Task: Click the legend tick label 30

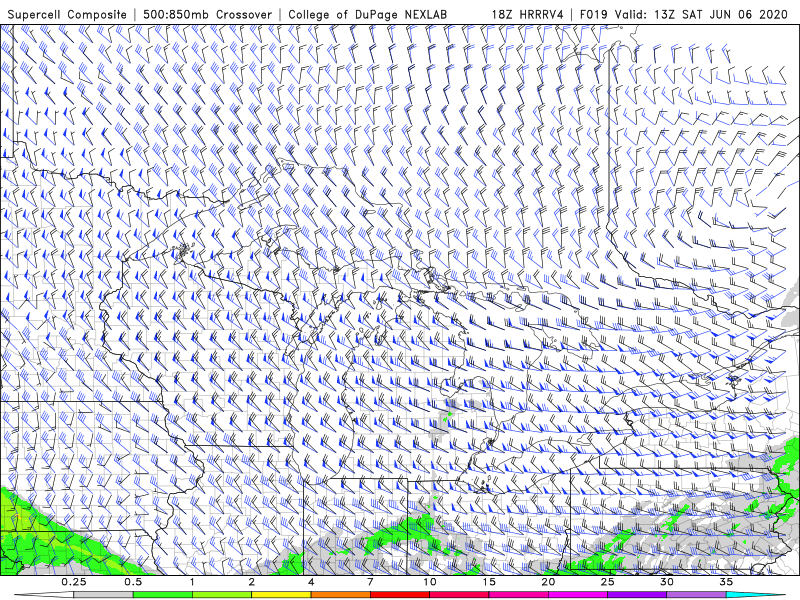Action: pyautogui.click(x=667, y=582)
